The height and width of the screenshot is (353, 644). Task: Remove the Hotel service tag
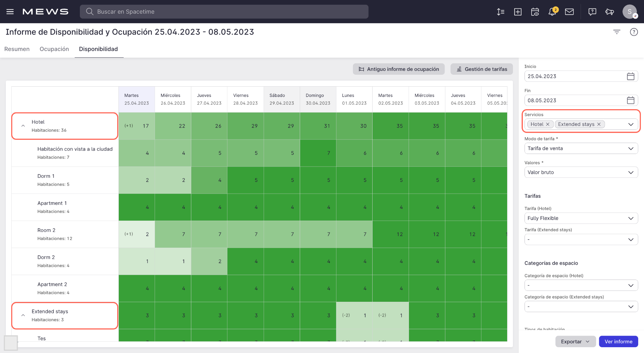pyautogui.click(x=548, y=124)
